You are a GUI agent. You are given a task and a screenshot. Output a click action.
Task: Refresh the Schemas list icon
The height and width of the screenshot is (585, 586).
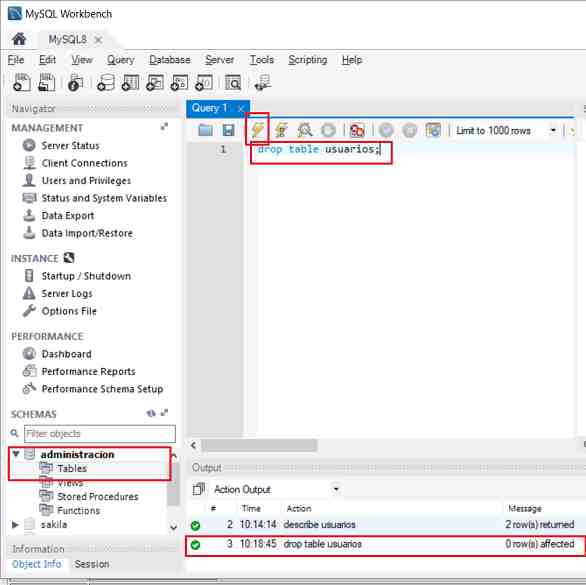coord(151,413)
